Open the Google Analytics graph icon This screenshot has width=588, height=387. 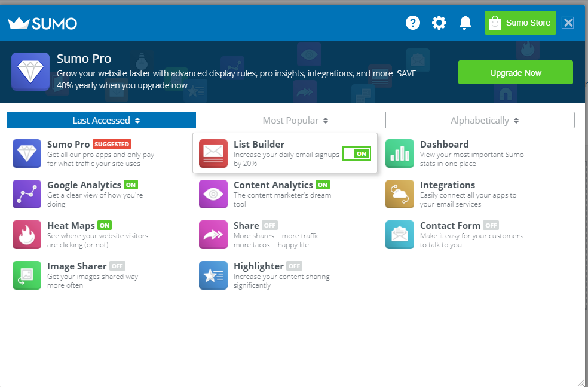click(27, 194)
